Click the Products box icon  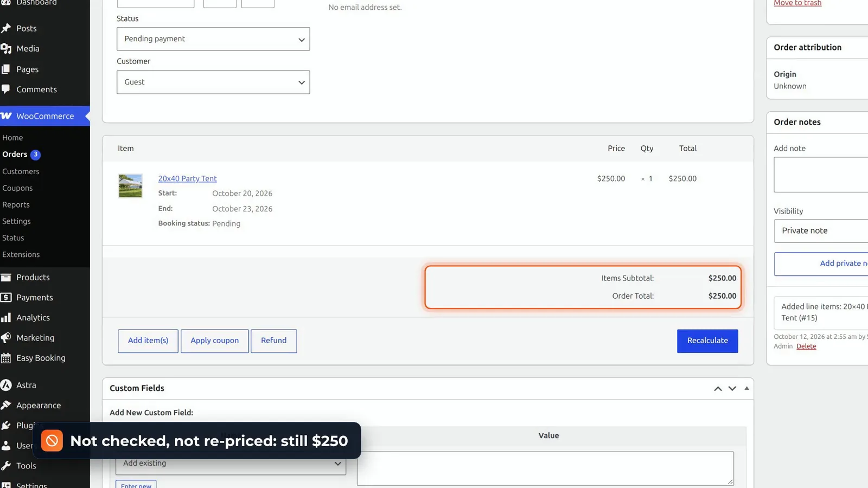click(x=6, y=277)
